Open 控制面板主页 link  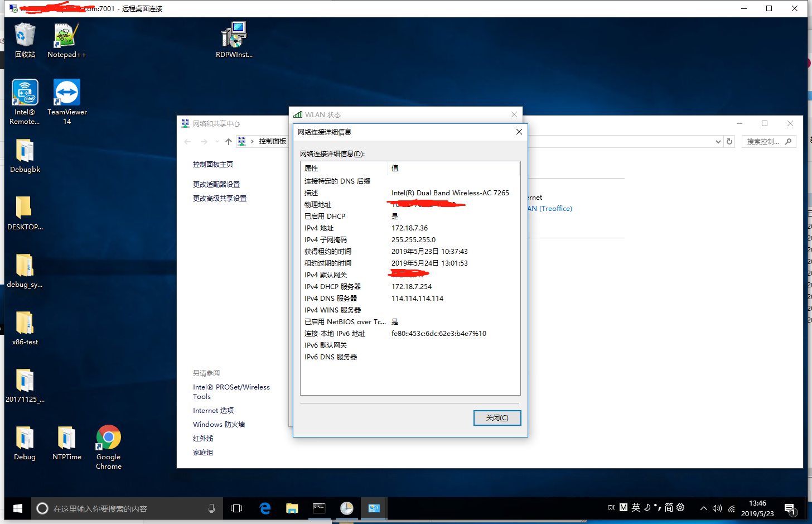[x=213, y=165]
